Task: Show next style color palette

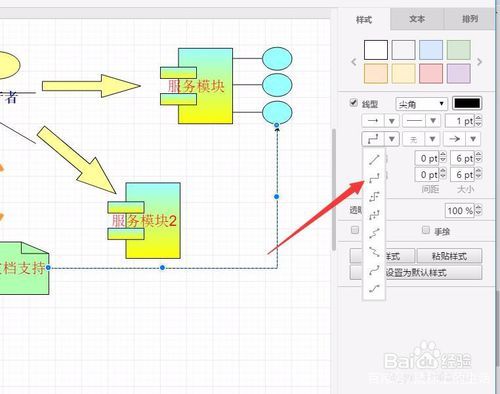Action: click(479, 62)
